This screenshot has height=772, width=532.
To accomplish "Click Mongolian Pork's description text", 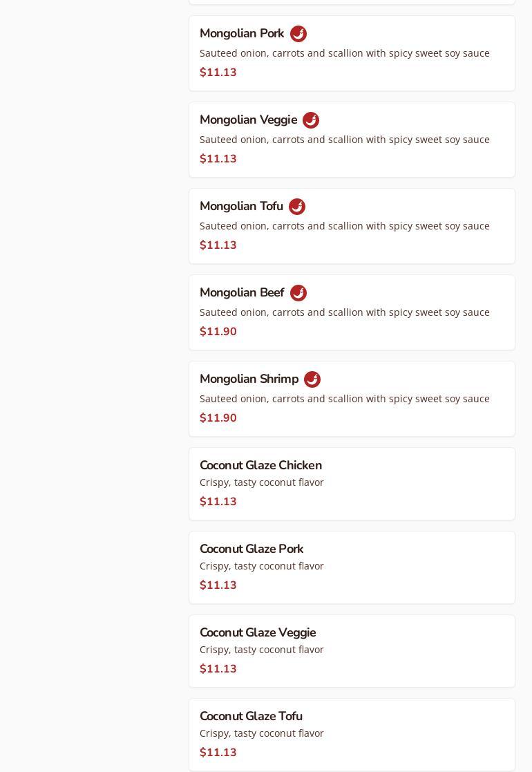I will tap(344, 53).
